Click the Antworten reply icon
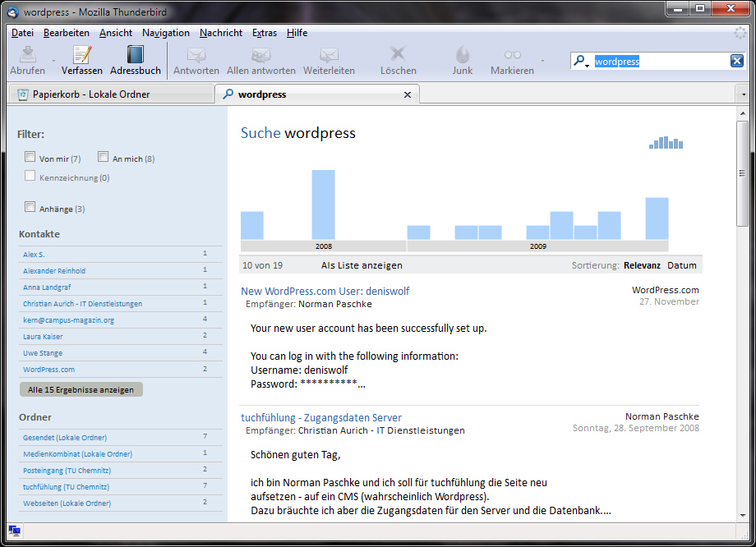The width and height of the screenshot is (756, 547). pos(196,55)
